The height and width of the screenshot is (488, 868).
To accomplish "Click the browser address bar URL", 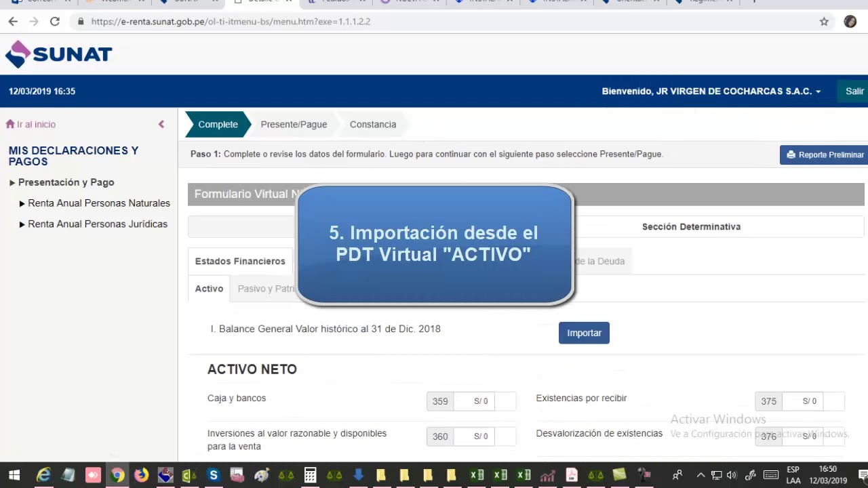I will pos(231,22).
